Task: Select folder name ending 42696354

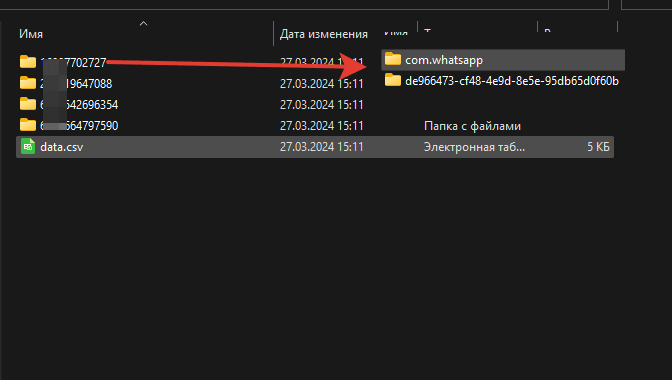Action: (79, 105)
